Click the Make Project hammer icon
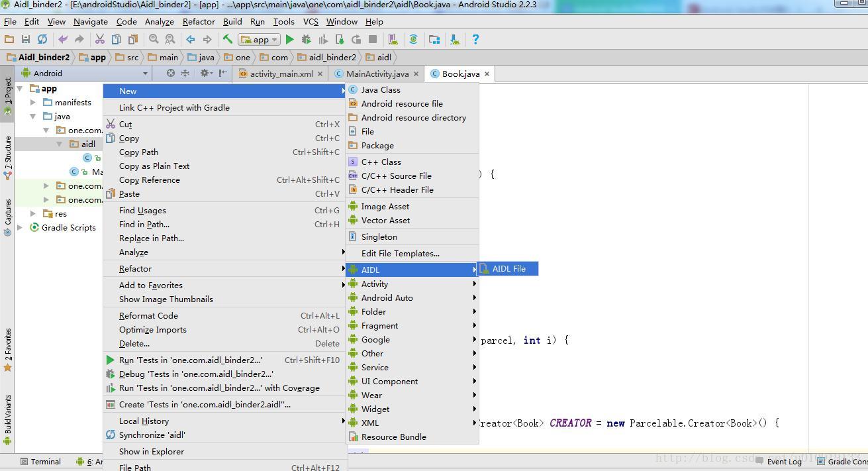Image resolution: width=868 pixels, height=471 pixels. pyautogui.click(x=228, y=40)
